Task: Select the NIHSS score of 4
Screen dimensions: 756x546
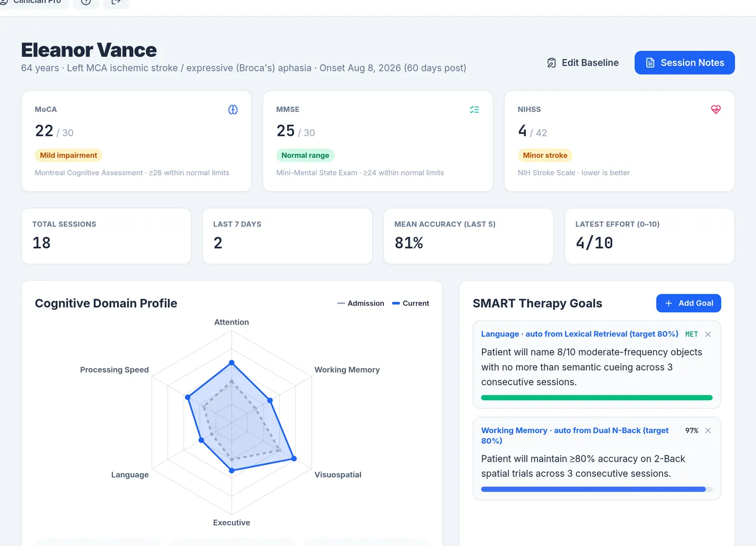Action: pyautogui.click(x=522, y=131)
